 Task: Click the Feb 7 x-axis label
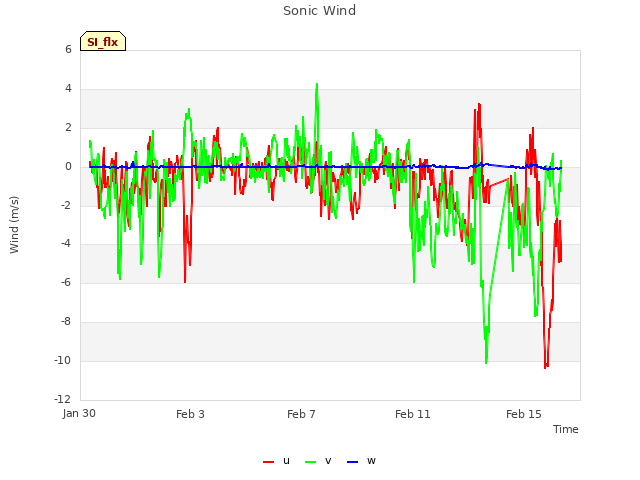click(301, 414)
